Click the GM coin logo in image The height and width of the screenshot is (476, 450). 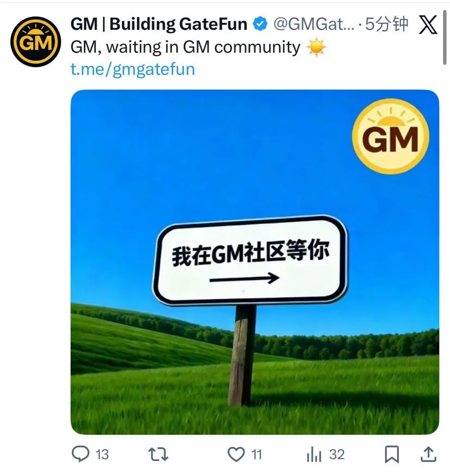[x=390, y=136]
